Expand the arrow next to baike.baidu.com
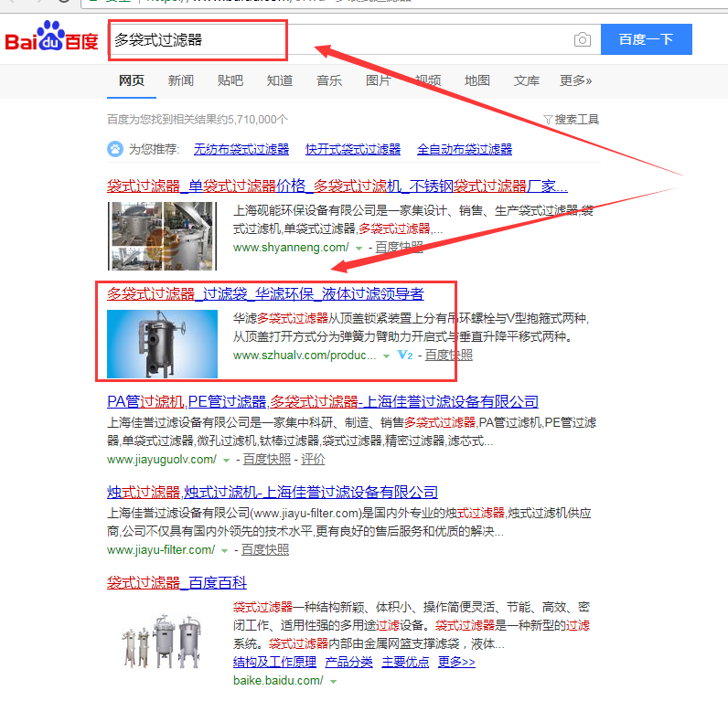 333,681
